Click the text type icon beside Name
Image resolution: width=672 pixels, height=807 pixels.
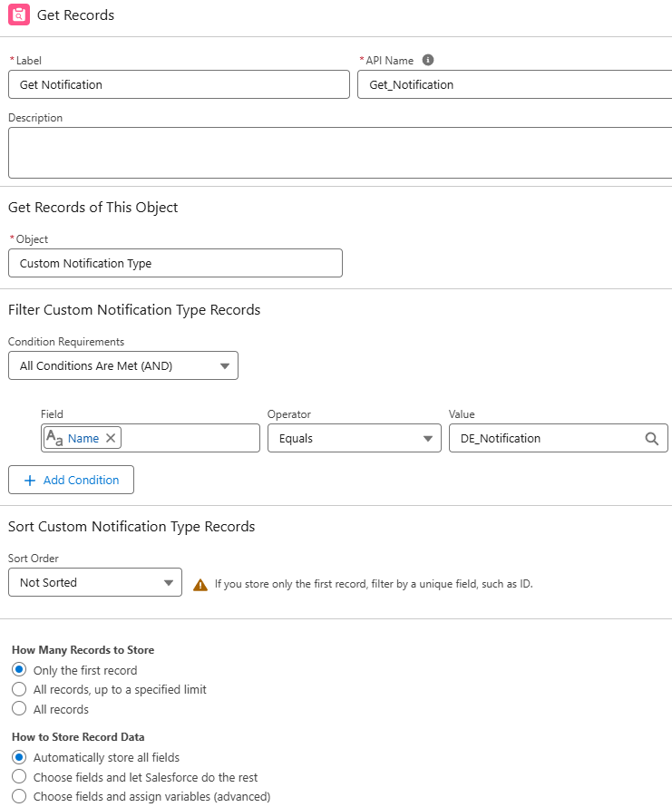[54, 438]
